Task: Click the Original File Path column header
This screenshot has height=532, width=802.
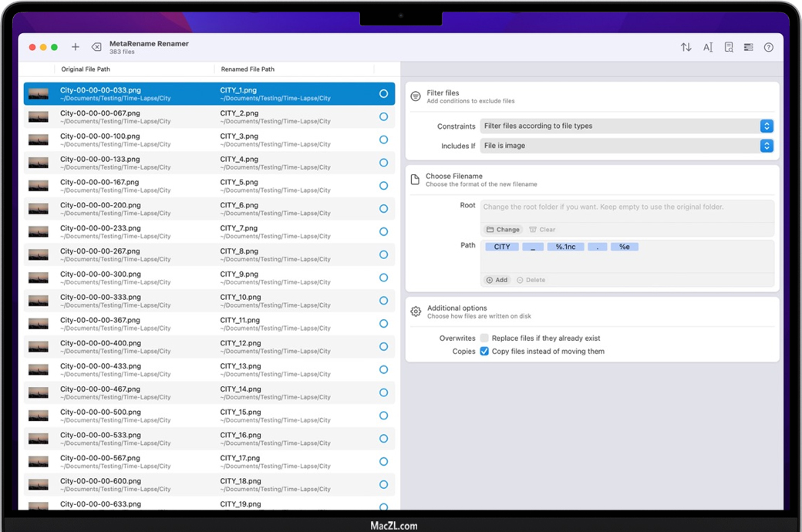Action: [x=86, y=69]
